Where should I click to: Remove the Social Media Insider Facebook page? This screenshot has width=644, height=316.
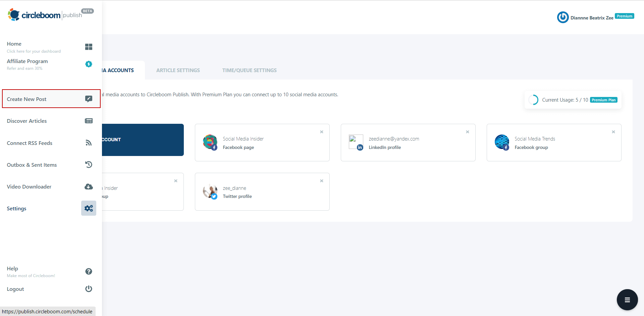(321, 132)
